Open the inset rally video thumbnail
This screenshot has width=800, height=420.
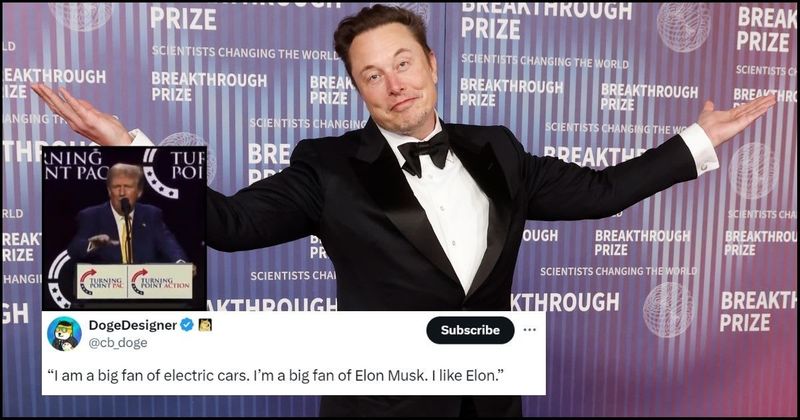click(124, 228)
